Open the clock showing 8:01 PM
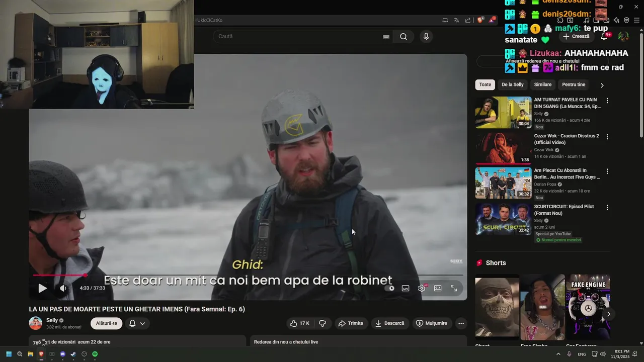This screenshot has height=362, width=644. [x=620, y=354]
